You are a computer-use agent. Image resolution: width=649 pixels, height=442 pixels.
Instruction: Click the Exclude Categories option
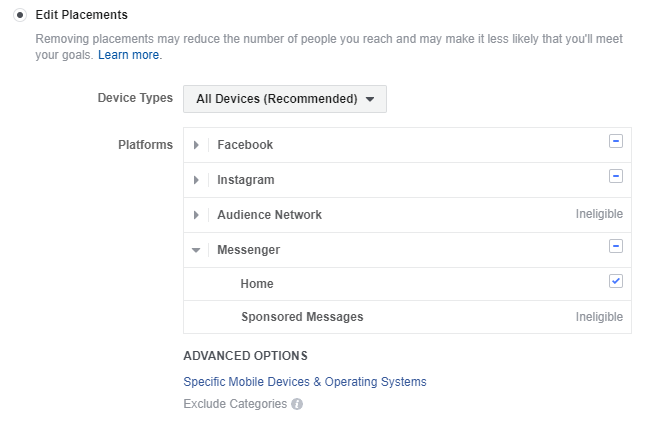(235, 404)
